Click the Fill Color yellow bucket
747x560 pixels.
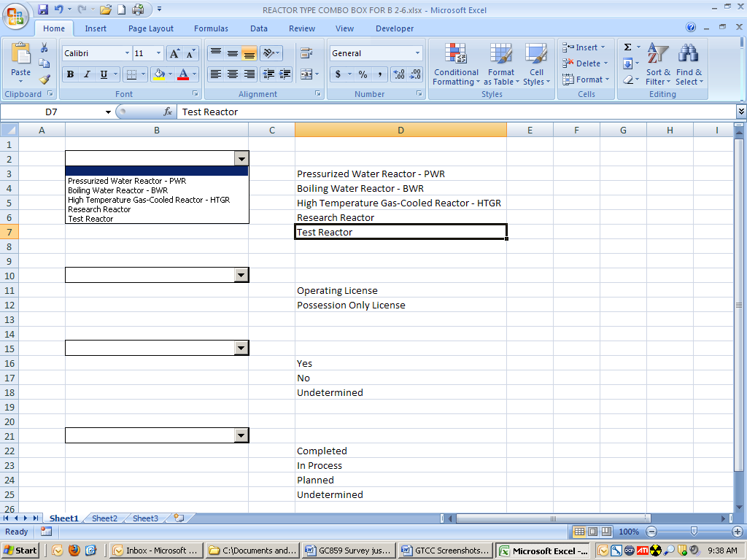coord(158,74)
